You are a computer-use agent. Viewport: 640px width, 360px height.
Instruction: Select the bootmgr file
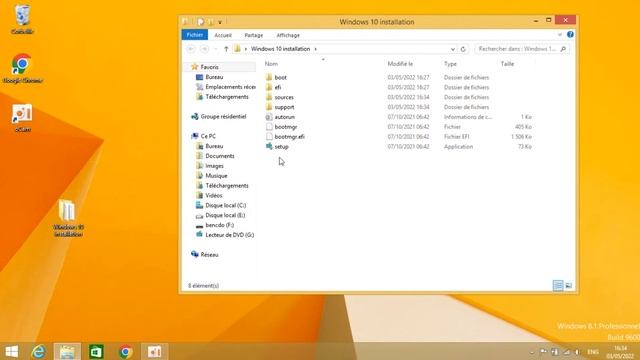[x=286, y=127]
